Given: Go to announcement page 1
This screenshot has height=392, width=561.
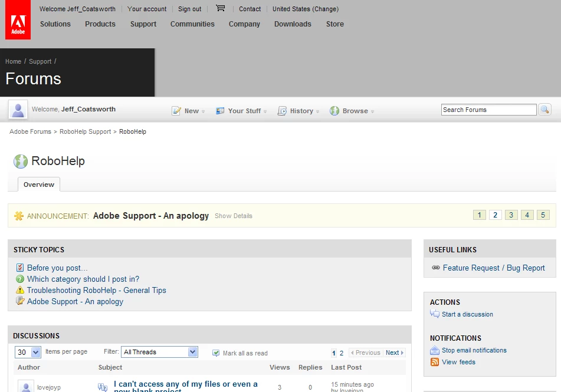Looking at the screenshot, I should click(480, 215).
